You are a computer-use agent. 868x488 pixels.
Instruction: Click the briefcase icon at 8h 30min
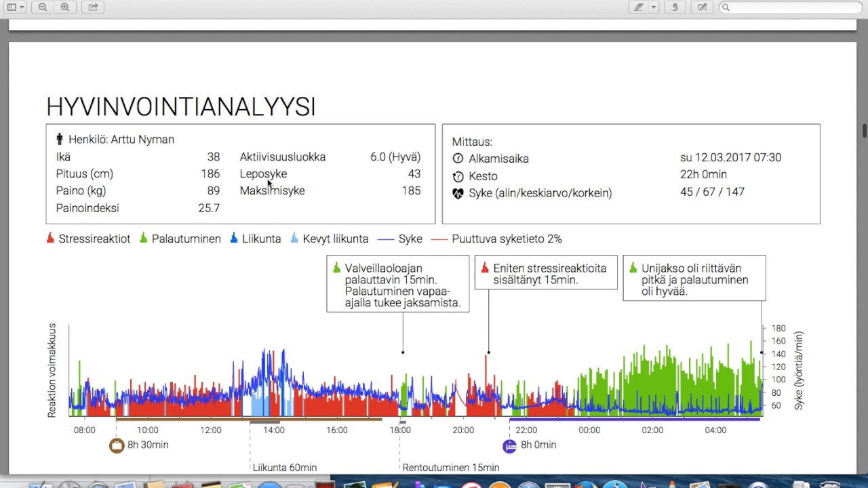[x=117, y=445]
